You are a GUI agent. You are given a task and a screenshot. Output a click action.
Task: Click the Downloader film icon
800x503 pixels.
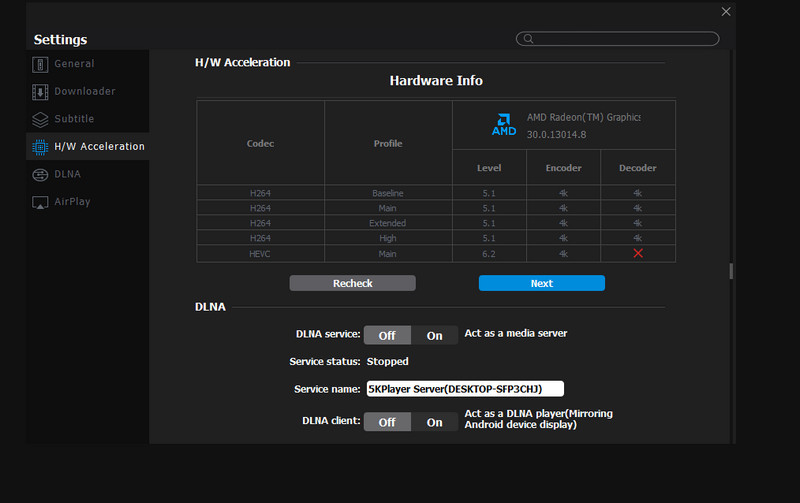point(40,92)
